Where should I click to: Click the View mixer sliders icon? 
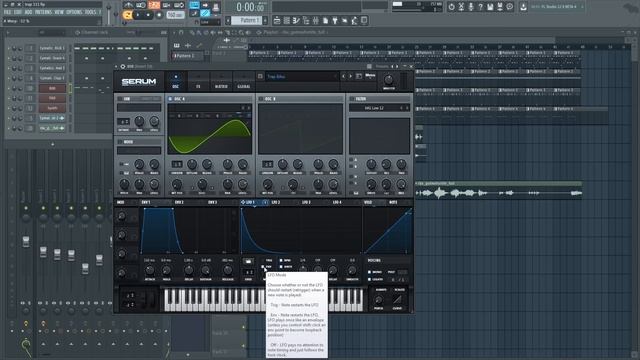click(x=316, y=20)
